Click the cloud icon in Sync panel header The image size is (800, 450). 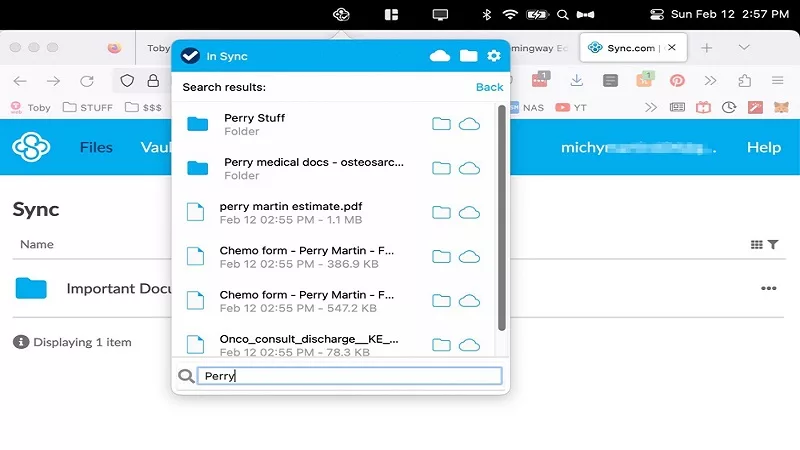(x=440, y=56)
